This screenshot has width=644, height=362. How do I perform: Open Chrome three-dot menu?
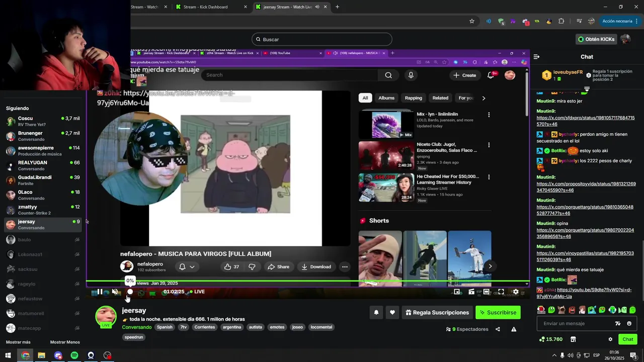point(637,21)
